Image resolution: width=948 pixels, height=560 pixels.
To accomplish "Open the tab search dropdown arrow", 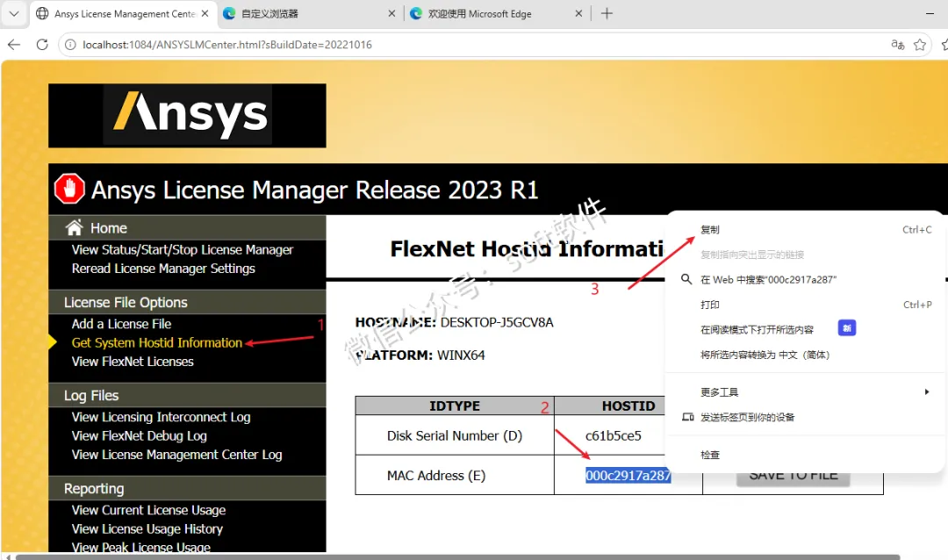I will tap(14, 13).
